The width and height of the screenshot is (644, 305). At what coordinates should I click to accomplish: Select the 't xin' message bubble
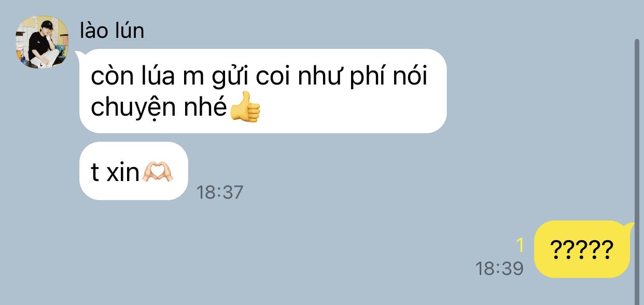click(x=133, y=171)
